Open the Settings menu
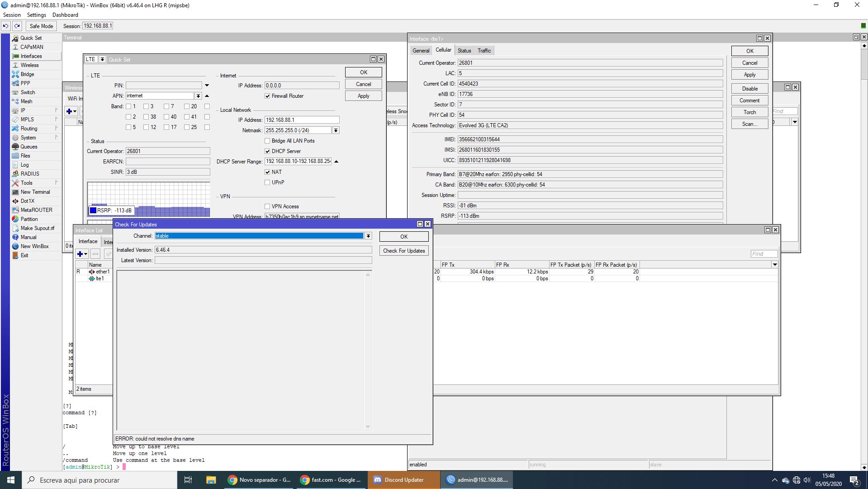Screen dimensions: 868x489 [x=36, y=15]
